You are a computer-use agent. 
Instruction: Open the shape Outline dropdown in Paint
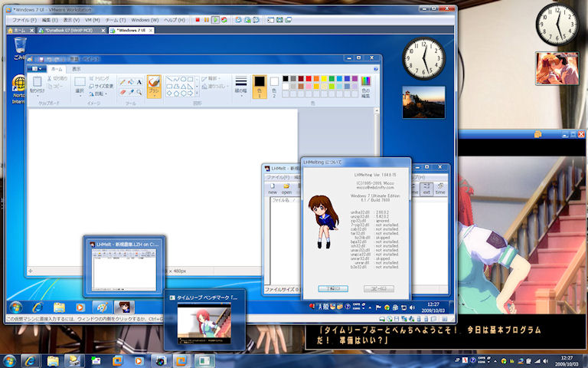211,78
